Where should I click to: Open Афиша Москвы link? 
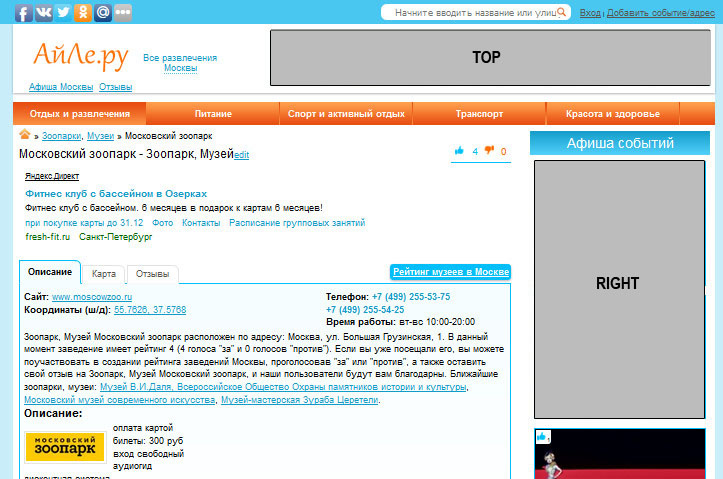(x=61, y=87)
